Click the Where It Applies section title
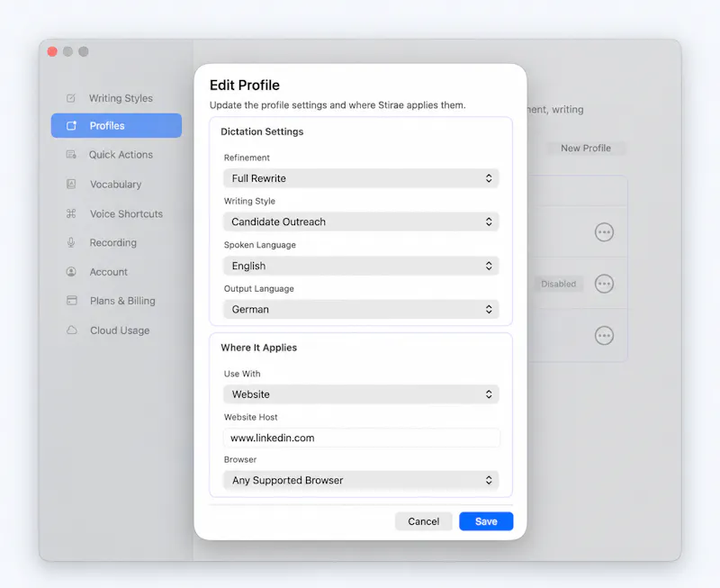This screenshot has height=588, width=720. click(259, 348)
